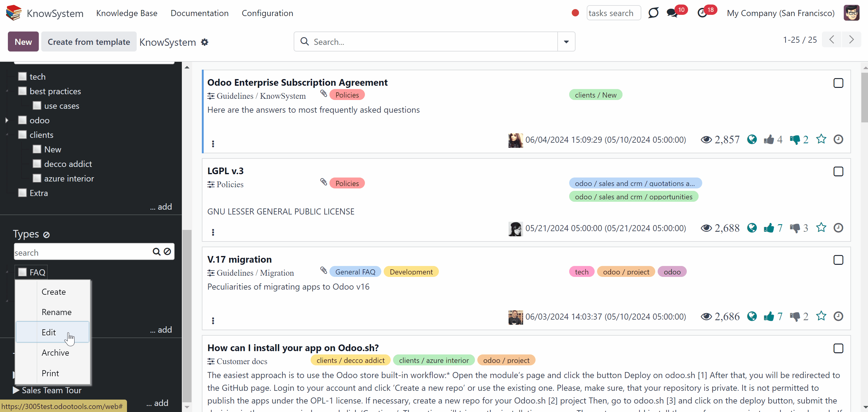Choose Print from the FAQ context menu
Viewport: 868px width, 412px height.
coord(53,373)
